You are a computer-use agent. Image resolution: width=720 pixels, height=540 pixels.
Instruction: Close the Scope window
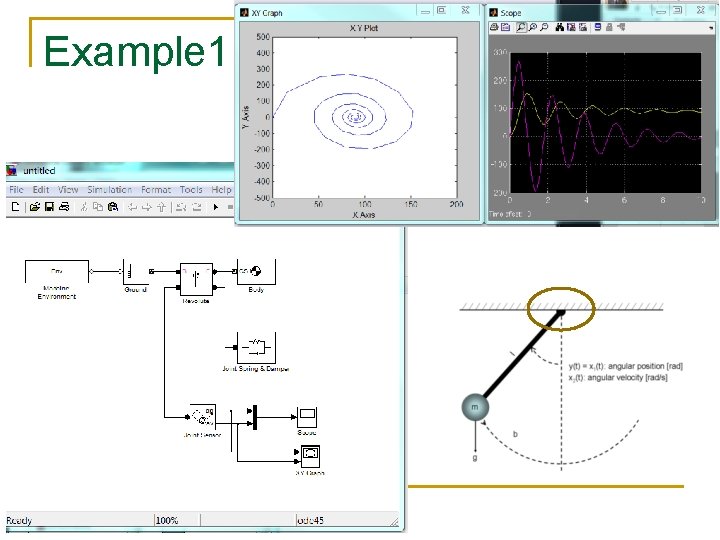[x=701, y=11]
